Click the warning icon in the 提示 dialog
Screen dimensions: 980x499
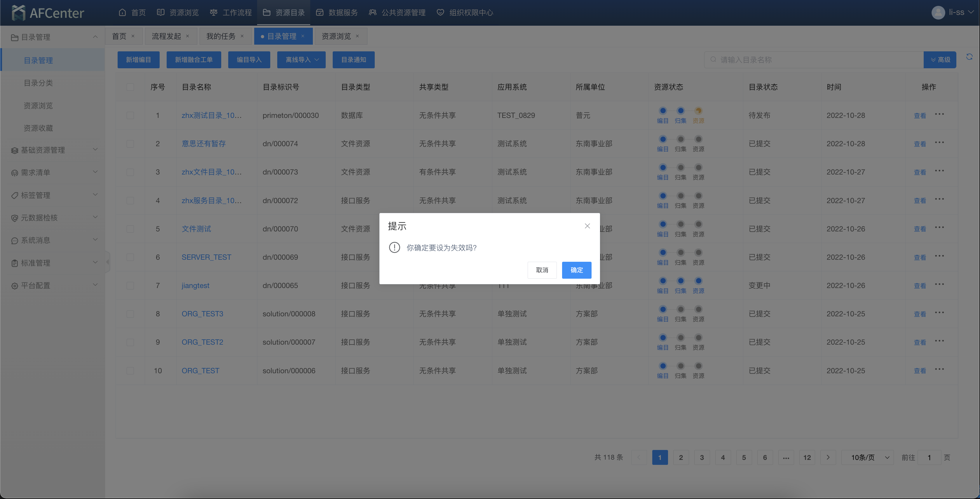[x=394, y=247]
